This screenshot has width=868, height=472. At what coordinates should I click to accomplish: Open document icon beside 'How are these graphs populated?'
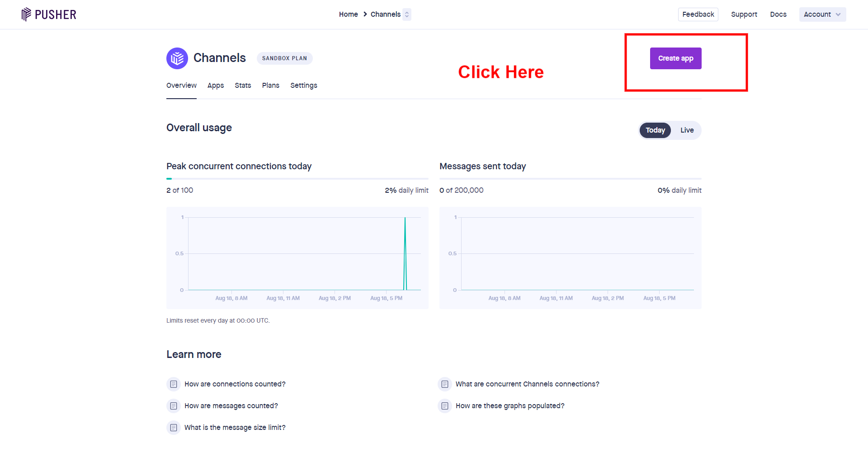(445, 406)
